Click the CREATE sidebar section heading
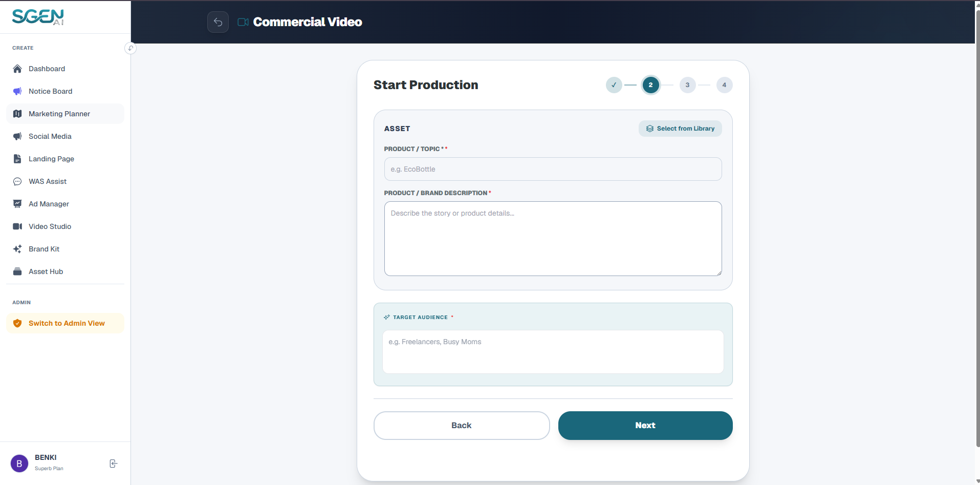The image size is (980, 485). coord(23,48)
